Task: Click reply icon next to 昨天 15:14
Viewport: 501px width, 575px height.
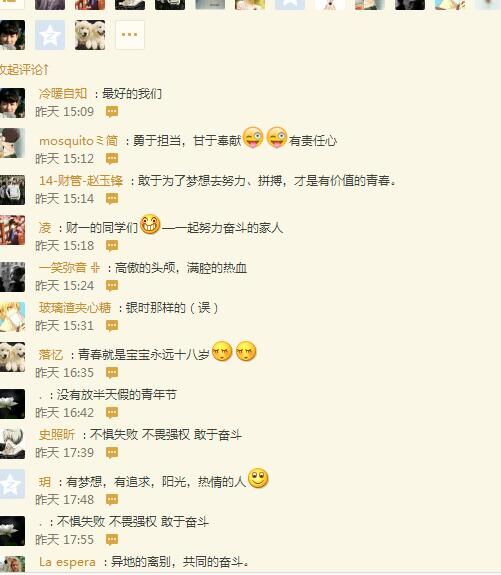Action: coord(112,198)
